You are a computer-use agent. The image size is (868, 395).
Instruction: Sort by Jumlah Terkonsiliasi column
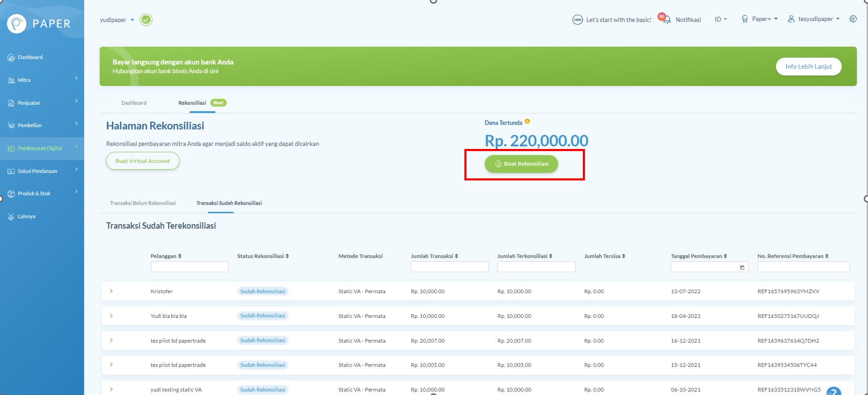pos(550,256)
